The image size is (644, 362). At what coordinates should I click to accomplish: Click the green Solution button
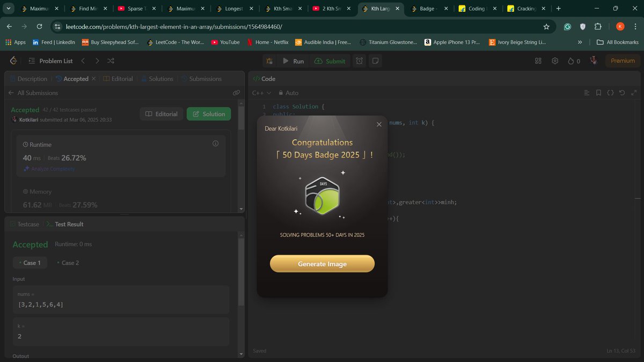209,114
